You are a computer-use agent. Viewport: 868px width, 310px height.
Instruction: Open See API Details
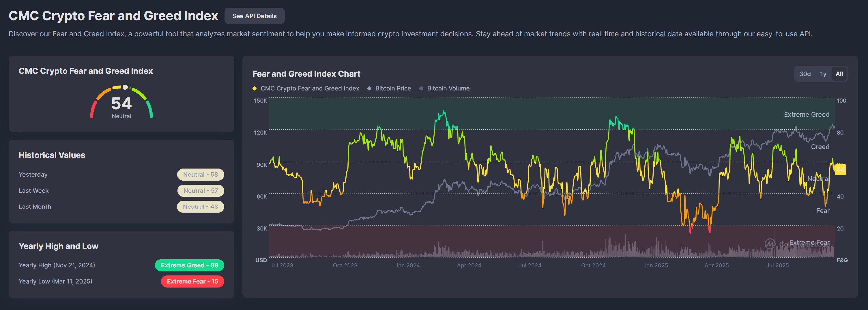pos(255,16)
